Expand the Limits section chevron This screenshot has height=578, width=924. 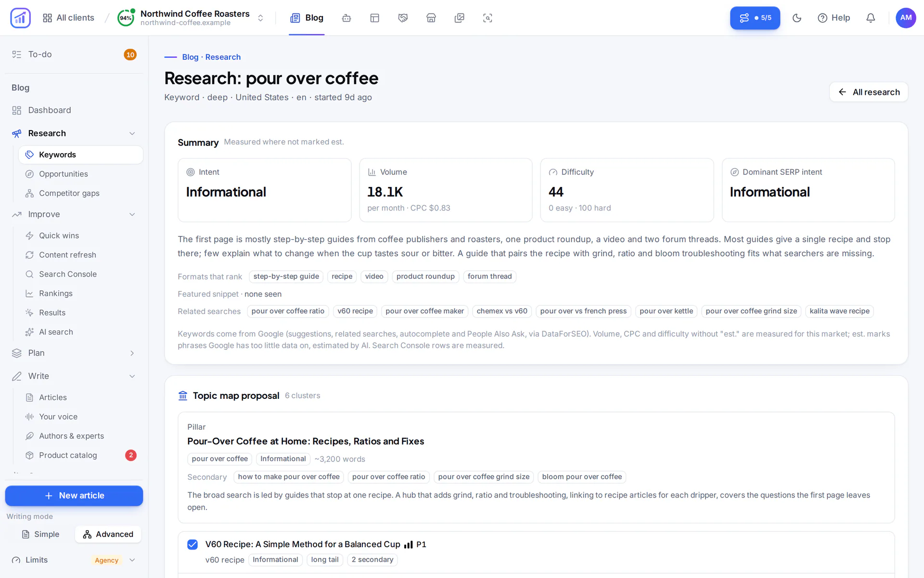[132, 560]
